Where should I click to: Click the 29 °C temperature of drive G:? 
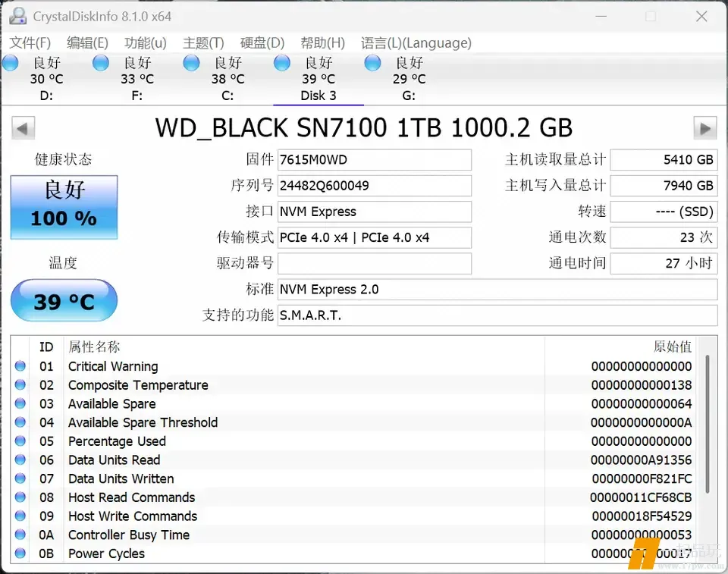click(409, 79)
